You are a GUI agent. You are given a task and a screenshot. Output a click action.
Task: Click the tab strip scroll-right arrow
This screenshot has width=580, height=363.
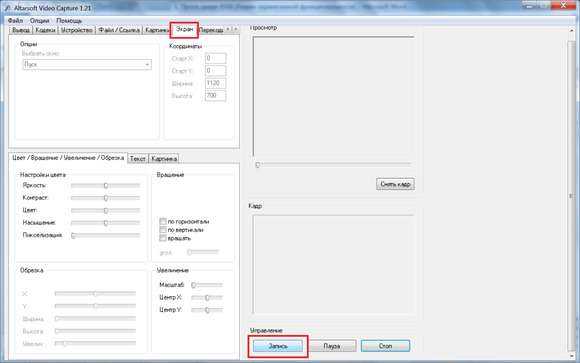click(235, 29)
